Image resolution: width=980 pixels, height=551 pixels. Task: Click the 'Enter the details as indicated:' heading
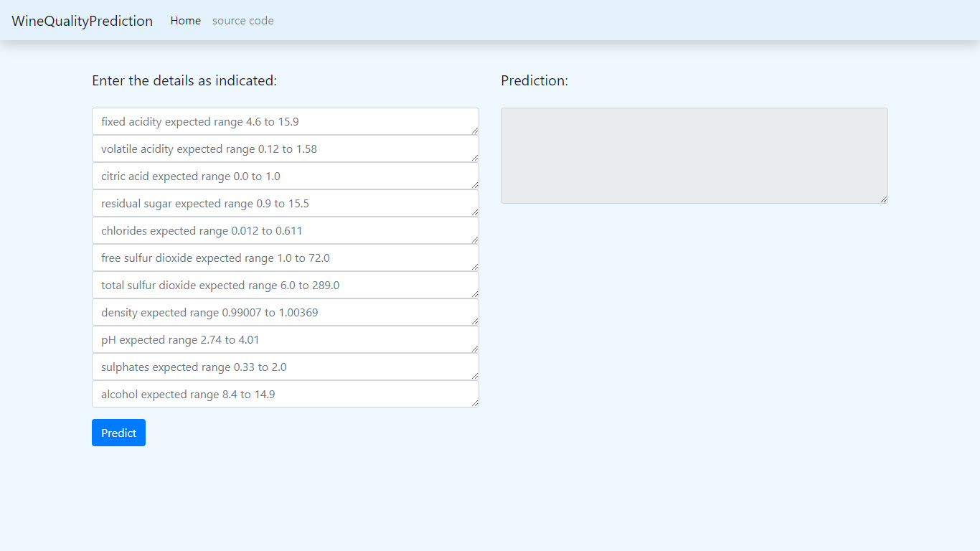pyautogui.click(x=184, y=80)
